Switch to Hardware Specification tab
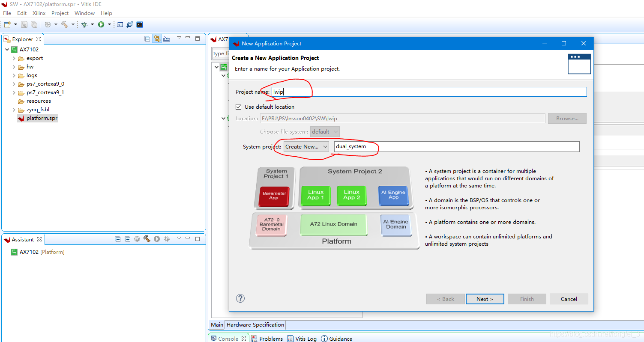The width and height of the screenshot is (644, 342). 255,324
